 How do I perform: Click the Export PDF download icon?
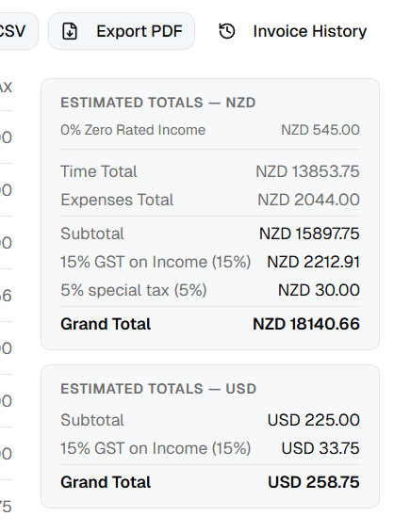[x=70, y=31]
